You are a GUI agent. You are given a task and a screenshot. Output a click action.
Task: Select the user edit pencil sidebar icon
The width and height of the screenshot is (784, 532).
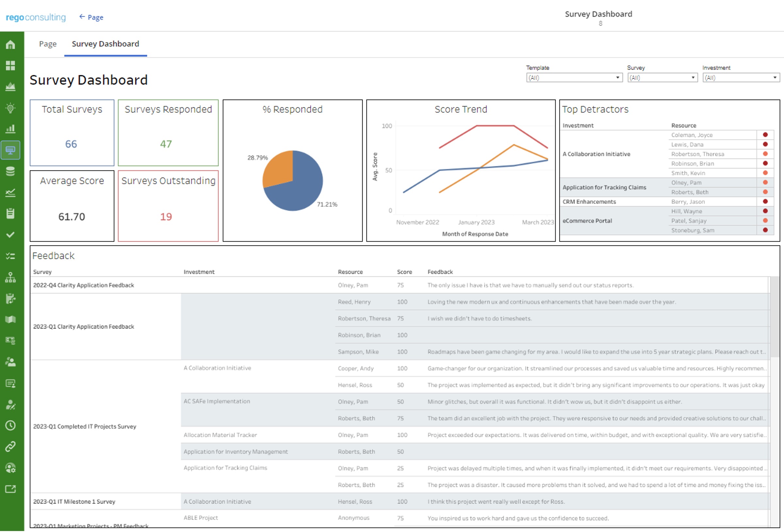10,405
